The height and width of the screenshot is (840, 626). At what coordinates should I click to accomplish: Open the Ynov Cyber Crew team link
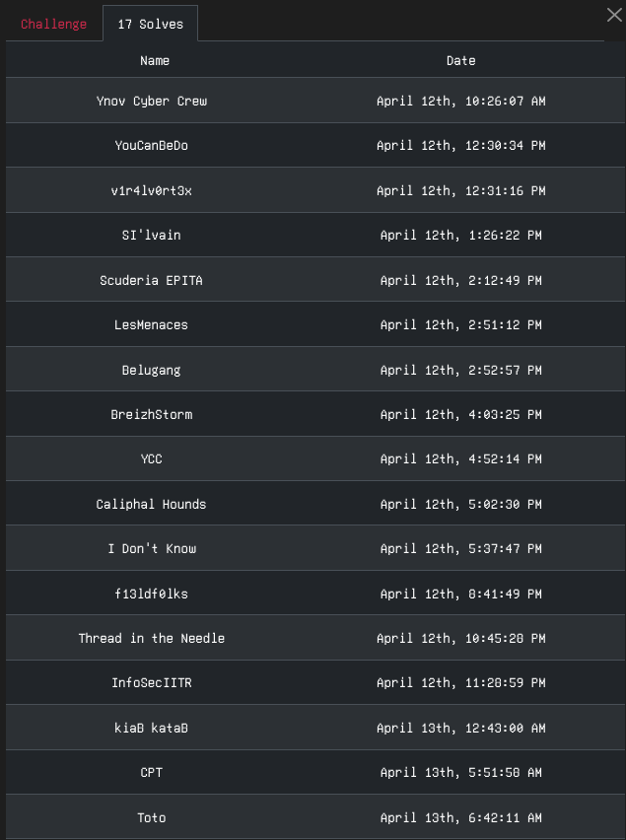point(152,102)
